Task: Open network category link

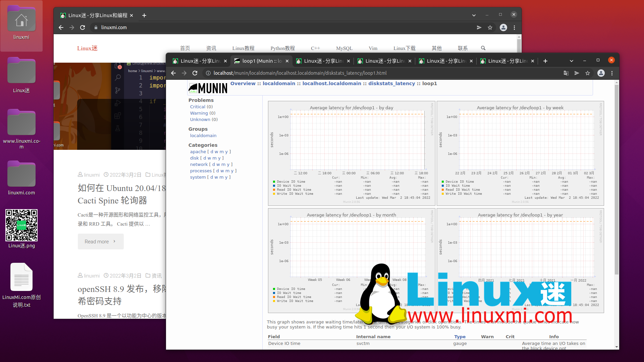Action: coord(199,165)
